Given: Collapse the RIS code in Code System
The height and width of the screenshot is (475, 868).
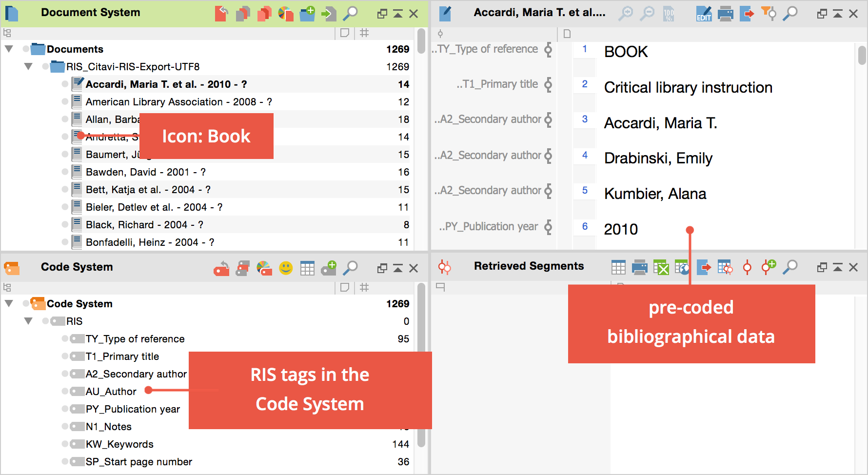Looking at the screenshot, I should [x=28, y=321].
